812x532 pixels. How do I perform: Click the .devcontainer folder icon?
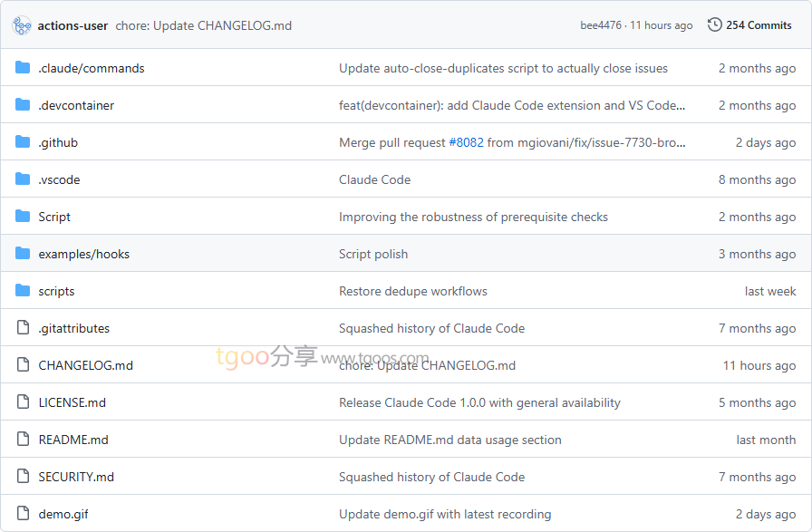click(23, 105)
